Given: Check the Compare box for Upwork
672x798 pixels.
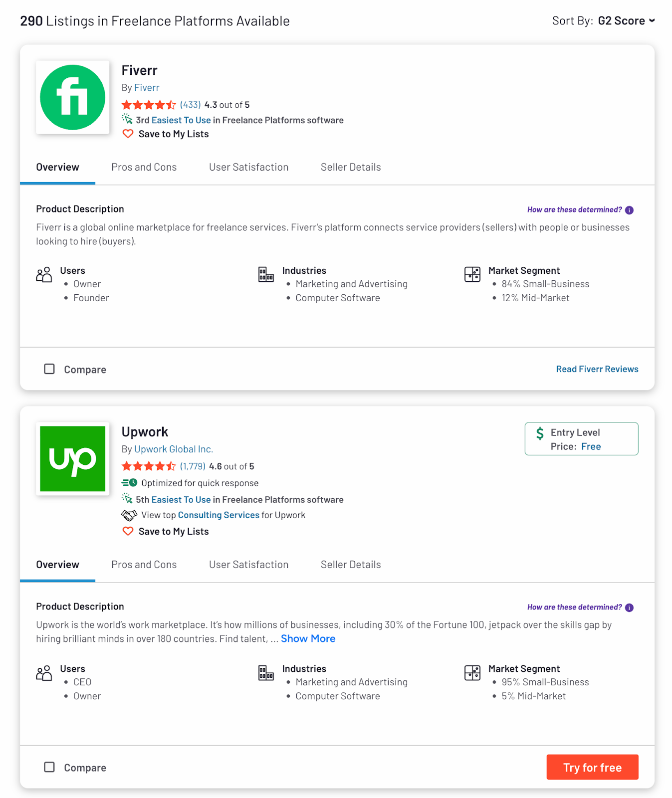Looking at the screenshot, I should point(49,767).
